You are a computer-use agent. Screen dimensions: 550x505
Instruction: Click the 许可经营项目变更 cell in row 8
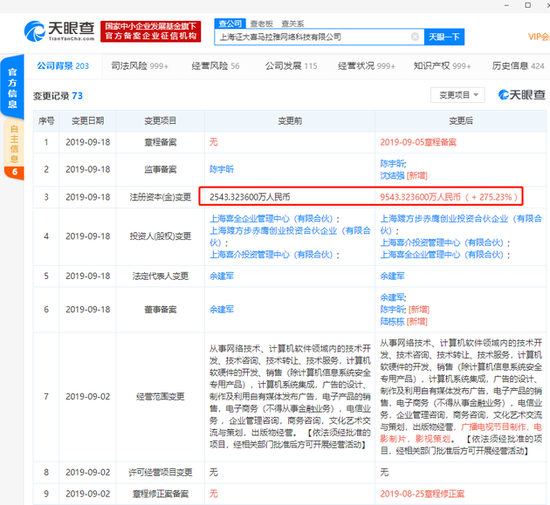(160, 472)
